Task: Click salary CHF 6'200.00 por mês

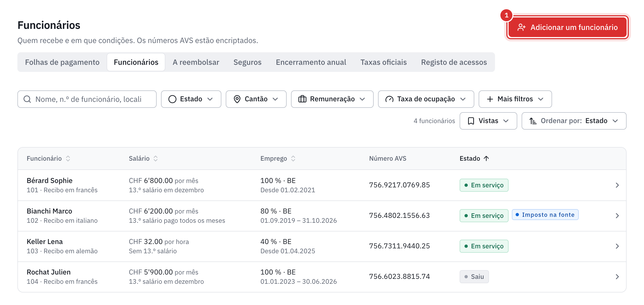Action: pyautogui.click(x=163, y=211)
